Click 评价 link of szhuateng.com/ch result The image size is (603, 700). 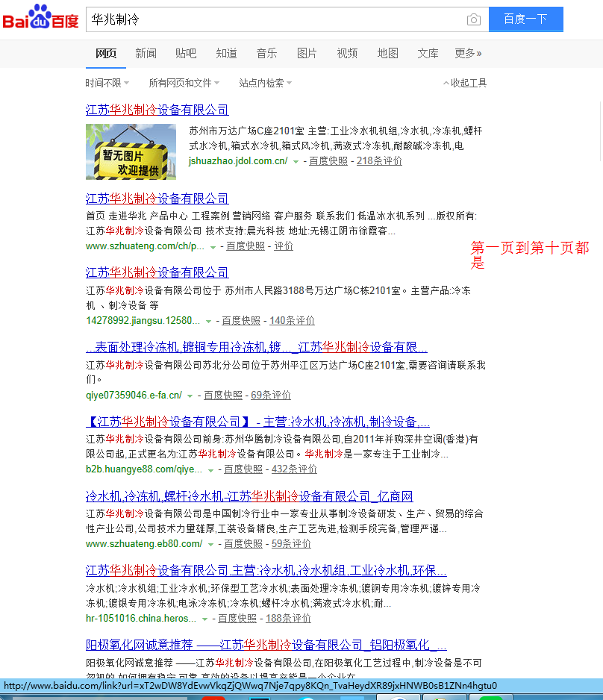tap(284, 246)
